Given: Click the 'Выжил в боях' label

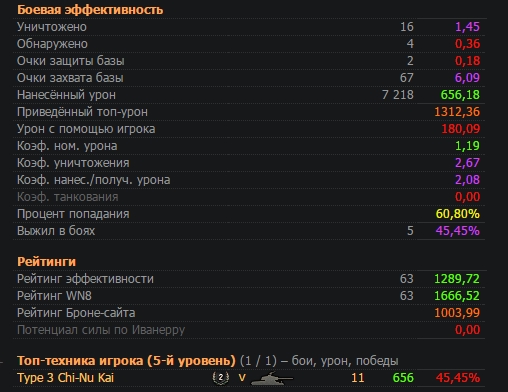Looking at the screenshot, I should pyautogui.click(x=56, y=231).
